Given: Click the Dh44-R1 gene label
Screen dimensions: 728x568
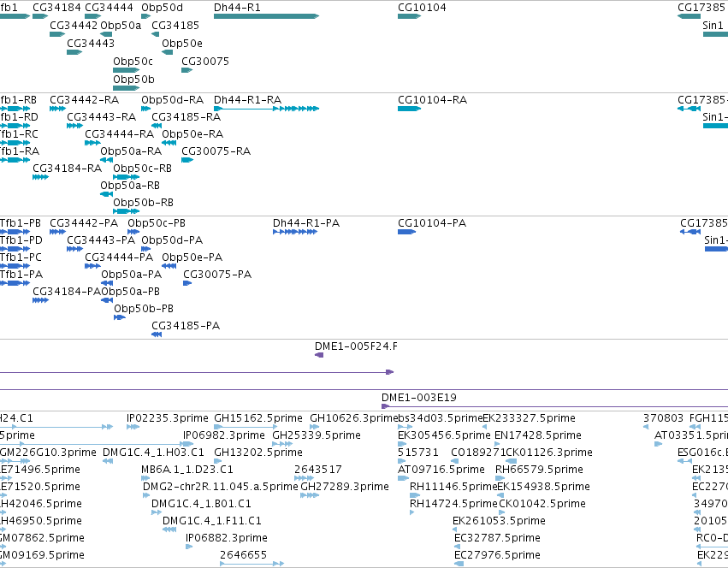Looking at the screenshot, I should [237, 8].
